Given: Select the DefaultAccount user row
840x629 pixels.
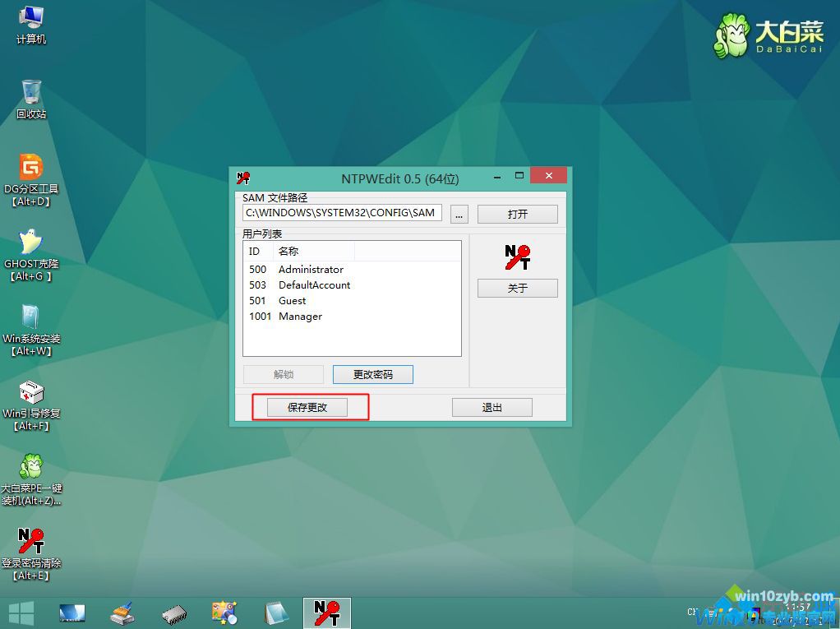Looking at the screenshot, I should click(x=314, y=285).
